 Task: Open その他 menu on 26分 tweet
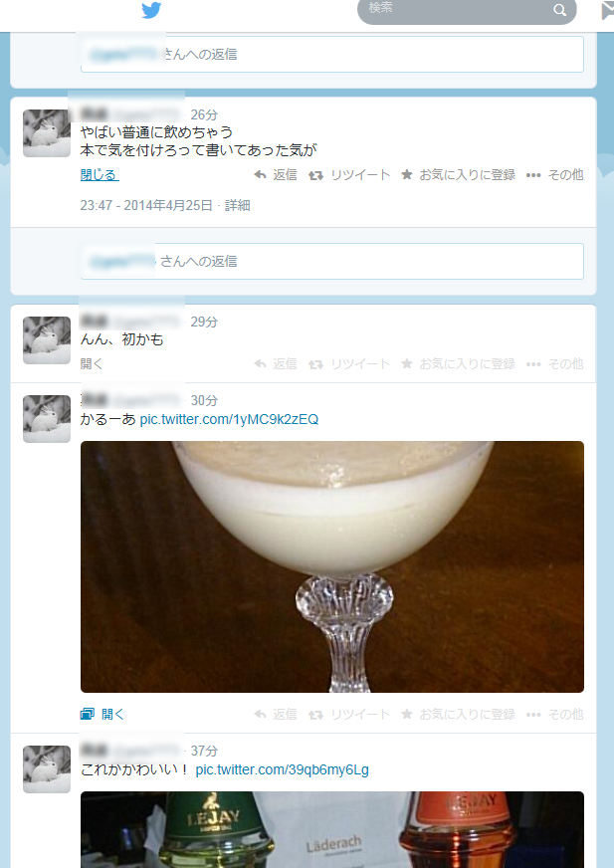(x=554, y=175)
